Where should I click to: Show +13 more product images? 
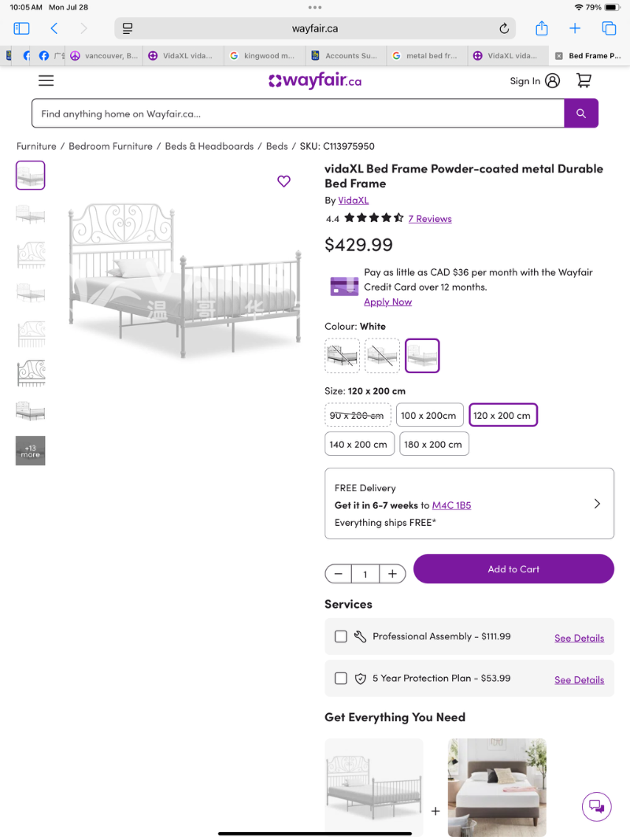click(x=31, y=451)
